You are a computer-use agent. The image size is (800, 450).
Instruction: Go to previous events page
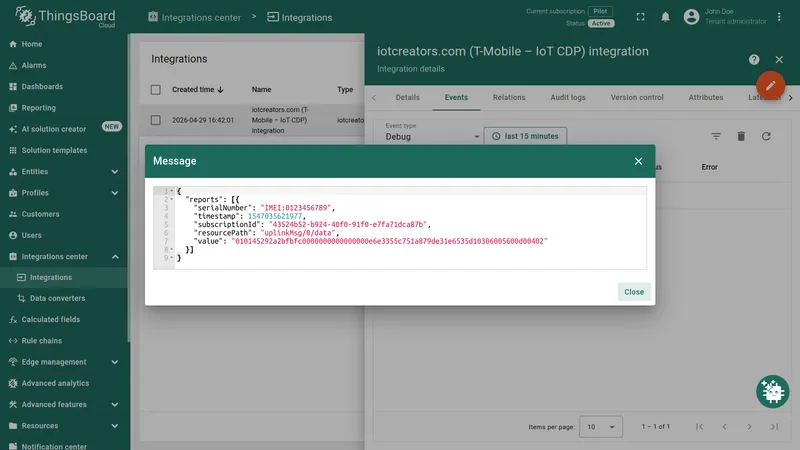724,427
